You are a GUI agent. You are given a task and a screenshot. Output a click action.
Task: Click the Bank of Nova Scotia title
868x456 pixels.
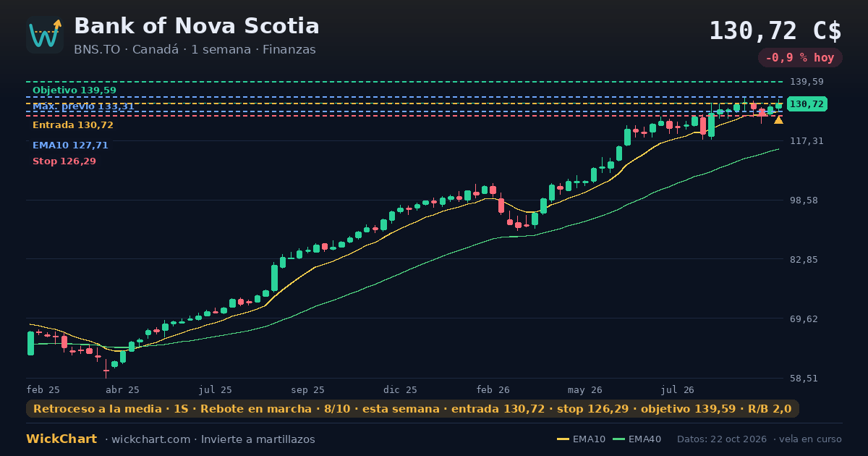197,26
